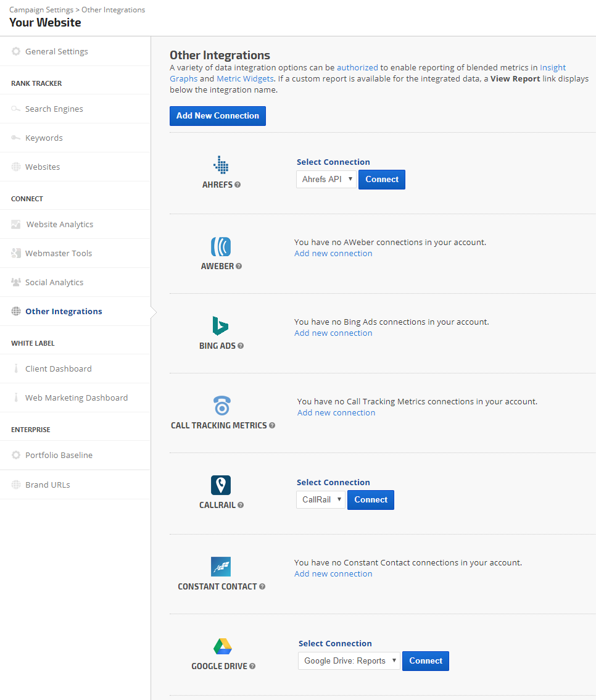Viewport: 596px width, 700px height.
Task: Click Add new connection link for AWeber
Action: tap(333, 254)
